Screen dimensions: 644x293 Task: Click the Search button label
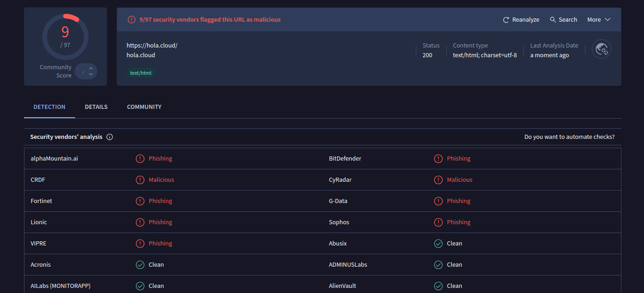point(568,20)
